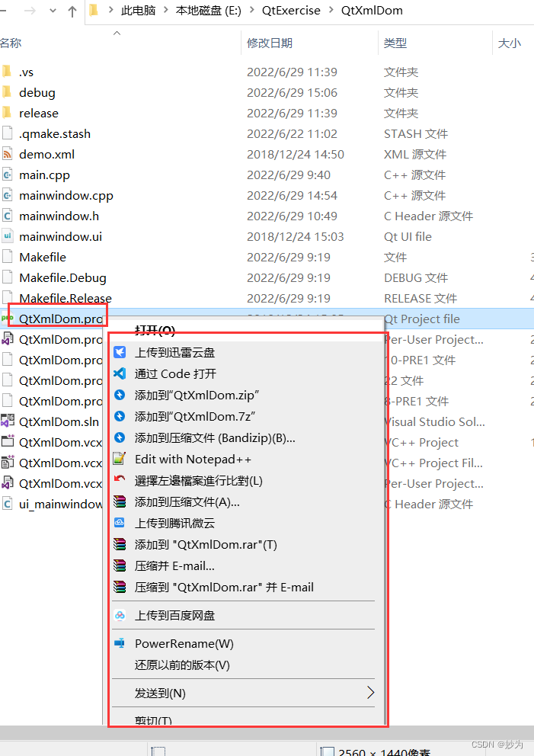Navigate to 此电脑 in the address bar
This screenshot has height=756, width=534.
point(138,11)
